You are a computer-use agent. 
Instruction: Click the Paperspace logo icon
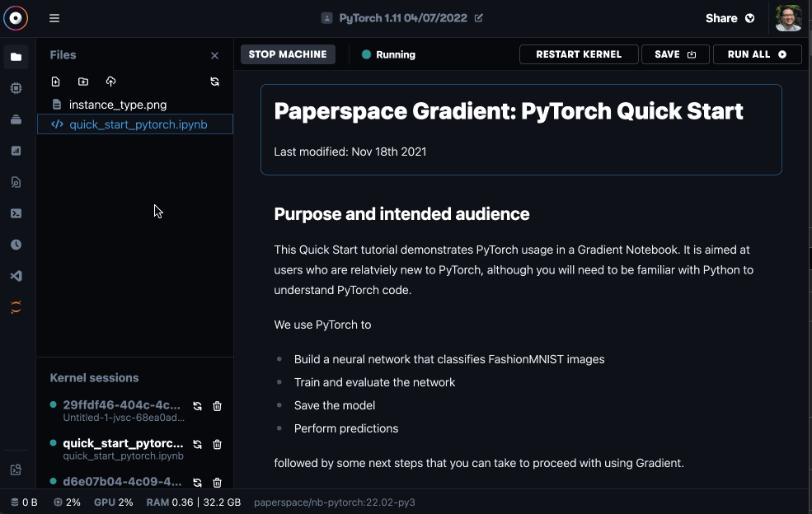(16, 18)
